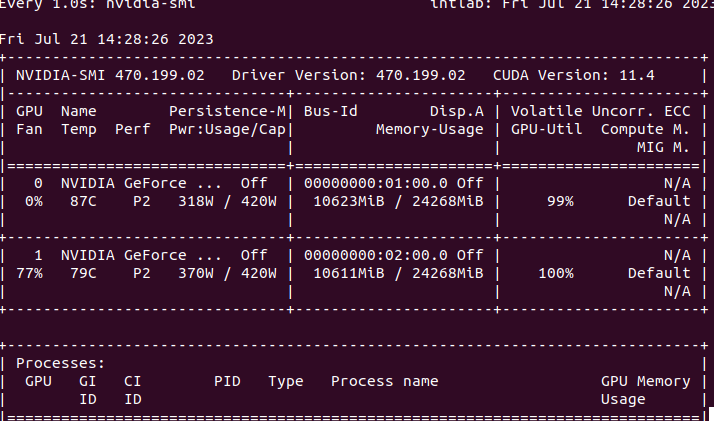Click the 'Memory-Usage' header
This screenshot has height=421, width=714.
tap(430, 129)
